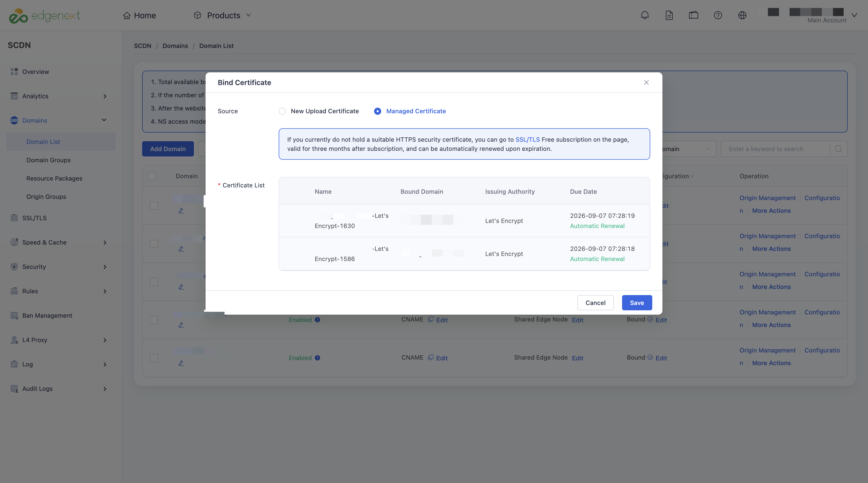868x483 pixels.
Task: Click the L4 Proxy sidebar icon
Action: (x=14, y=340)
